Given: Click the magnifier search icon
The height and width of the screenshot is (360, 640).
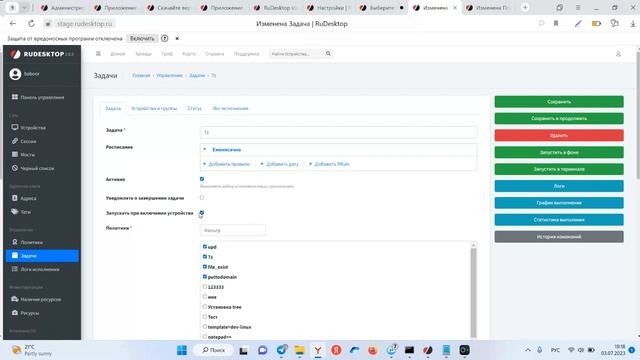Looking at the screenshot, I should click(328, 53).
